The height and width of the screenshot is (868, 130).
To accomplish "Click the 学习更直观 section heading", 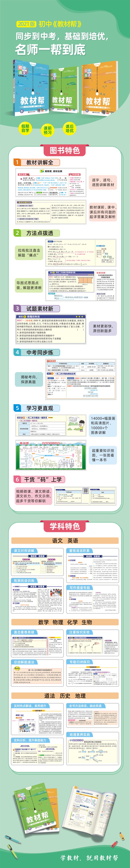I will 40,408.
